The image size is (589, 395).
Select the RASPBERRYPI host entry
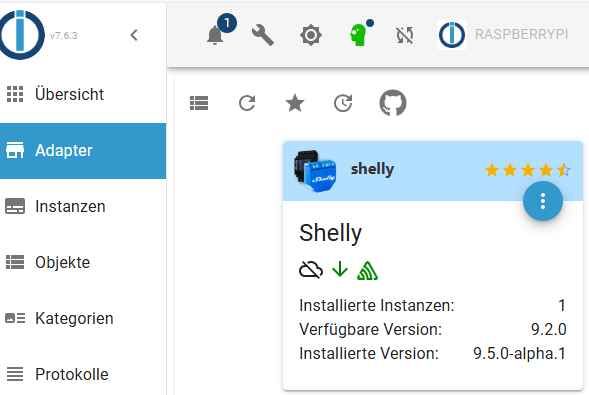click(x=503, y=35)
